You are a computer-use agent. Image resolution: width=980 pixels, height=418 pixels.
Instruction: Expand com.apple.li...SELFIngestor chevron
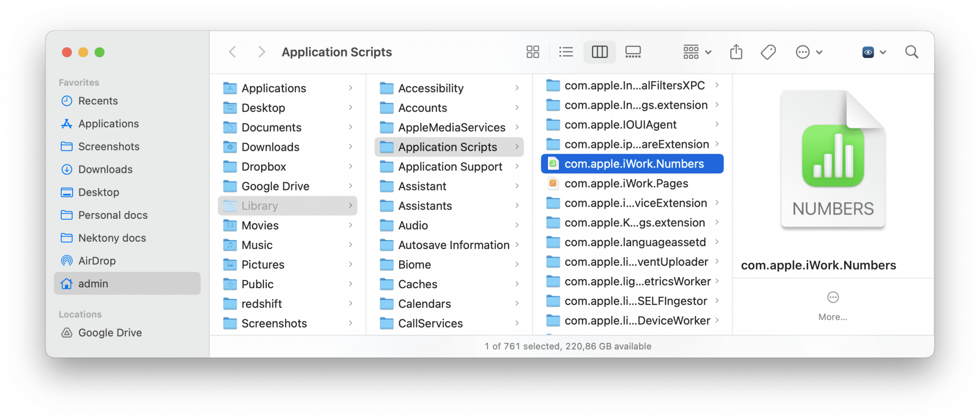click(x=717, y=301)
